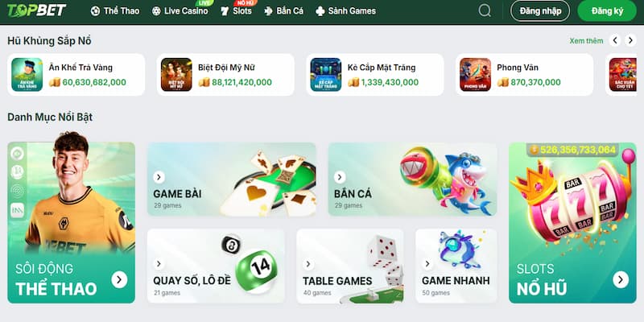This screenshot has width=644, height=322.
Task: Follow the Xem thêm link
Action: tap(586, 41)
